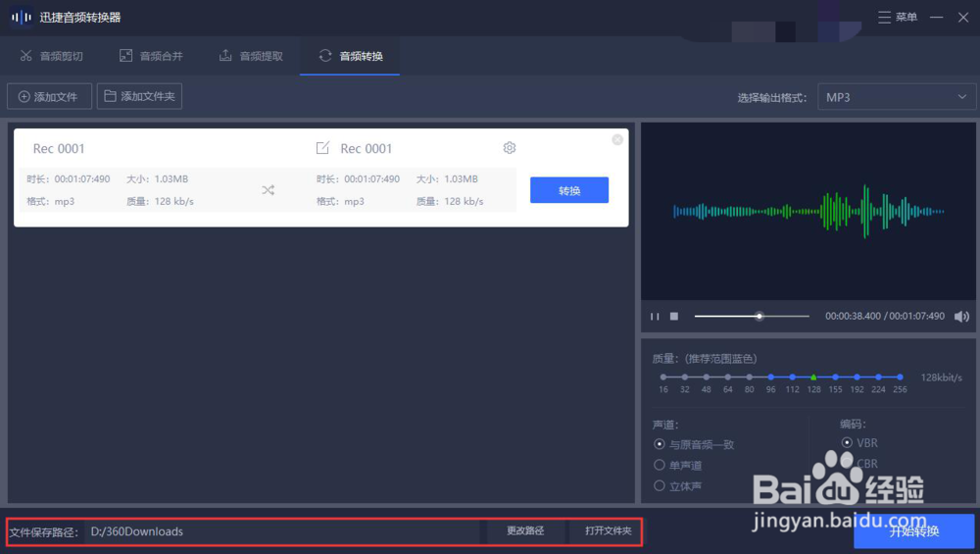Click the D:/360Downloads save path field

tap(281, 531)
